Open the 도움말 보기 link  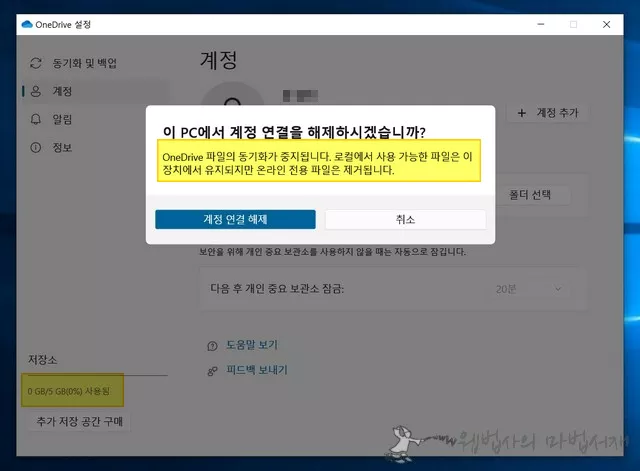(252, 345)
